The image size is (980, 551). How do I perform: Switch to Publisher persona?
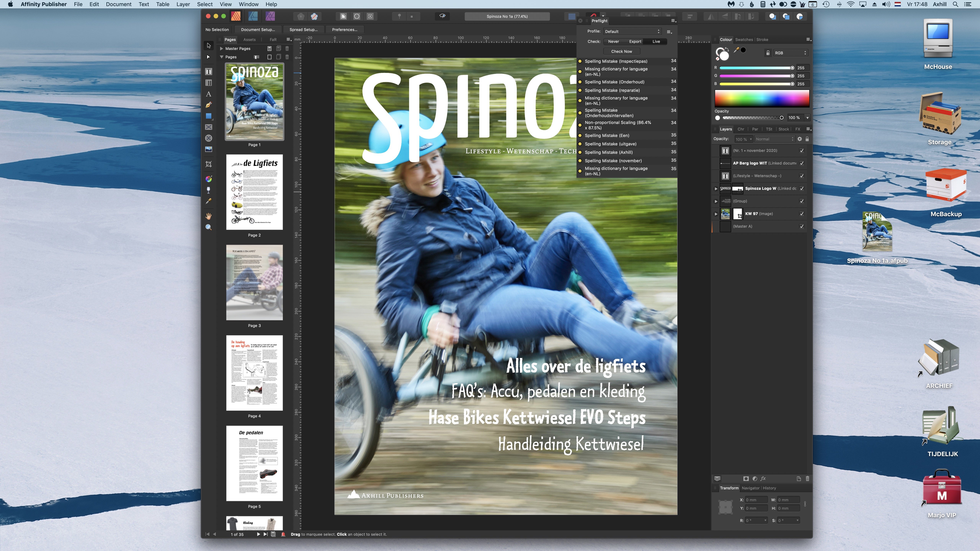236,16
